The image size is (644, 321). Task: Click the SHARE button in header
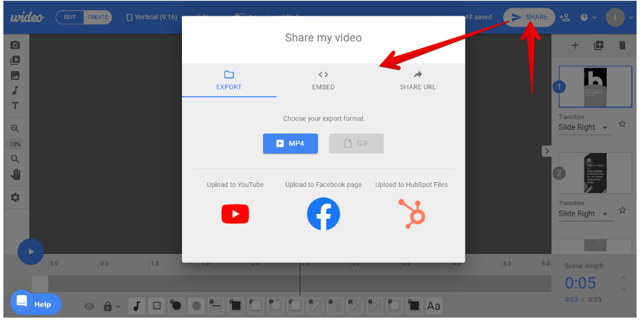[x=530, y=17]
